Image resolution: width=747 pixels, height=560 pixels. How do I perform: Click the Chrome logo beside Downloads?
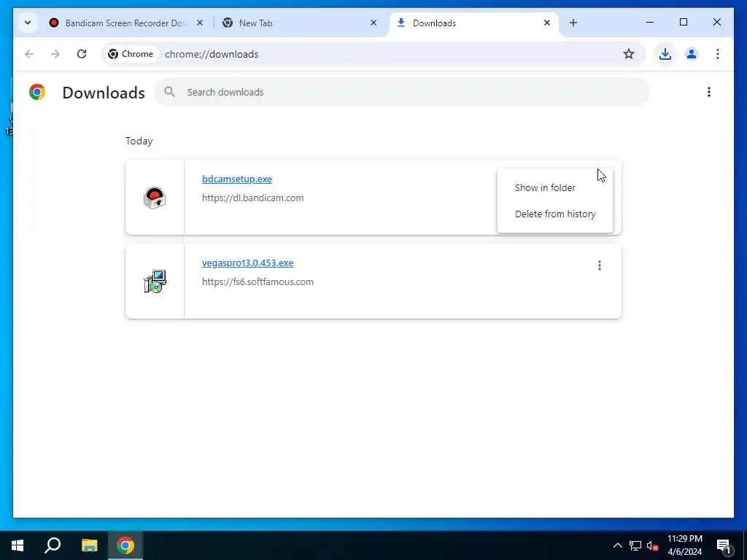pos(37,92)
